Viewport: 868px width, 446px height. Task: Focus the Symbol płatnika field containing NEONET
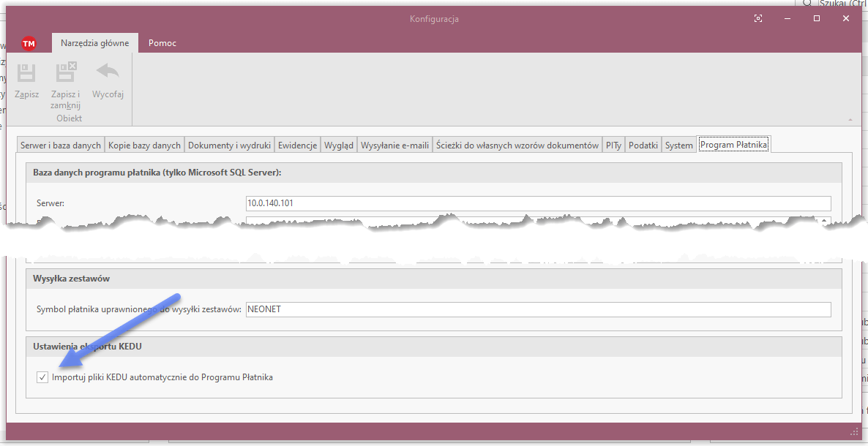(x=538, y=309)
